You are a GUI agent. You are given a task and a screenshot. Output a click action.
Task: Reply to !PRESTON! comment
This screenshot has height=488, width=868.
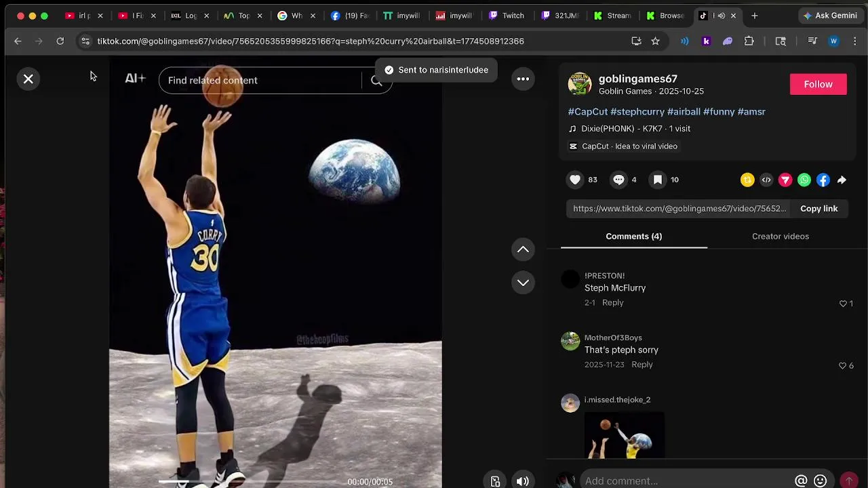tap(612, 303)
